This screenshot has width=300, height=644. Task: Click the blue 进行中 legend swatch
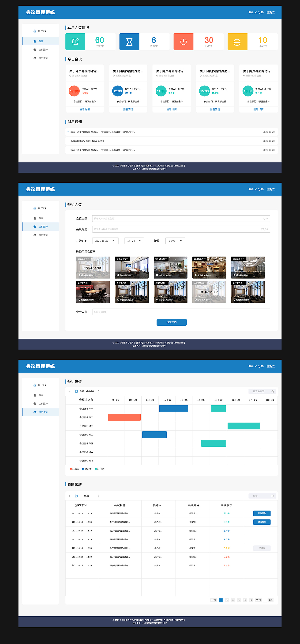point(83,469)
